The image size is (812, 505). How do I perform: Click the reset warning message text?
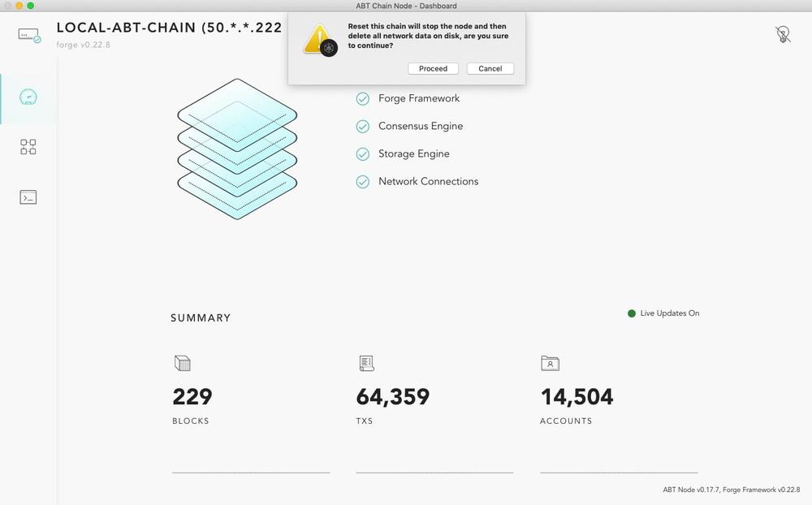pos(428,36)
